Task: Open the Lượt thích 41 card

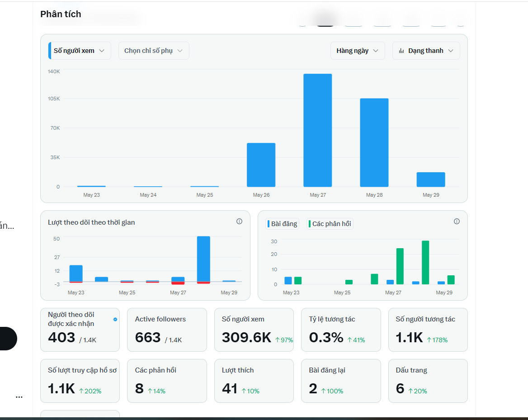Action: (x=254, y=381)
